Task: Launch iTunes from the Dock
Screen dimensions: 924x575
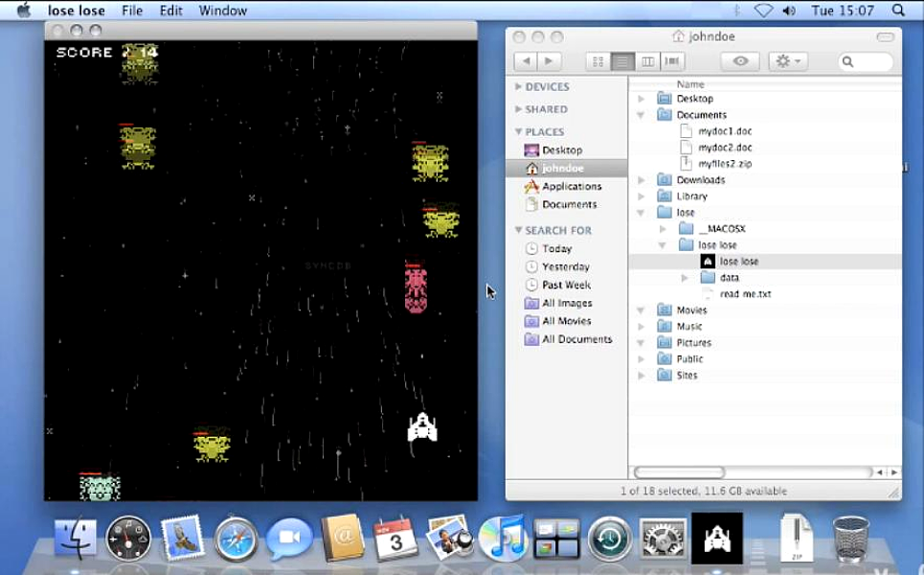Action: tap(503, 538)
